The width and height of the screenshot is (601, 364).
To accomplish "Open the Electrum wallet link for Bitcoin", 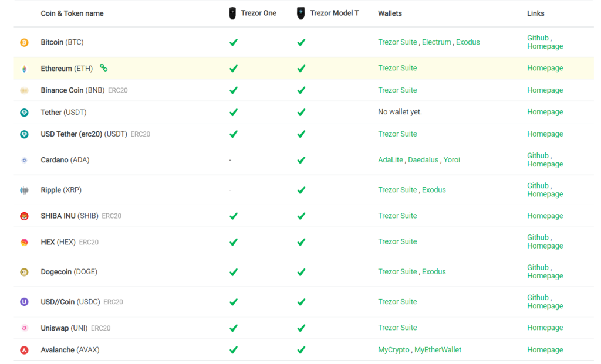I will (x=437, y=42).
